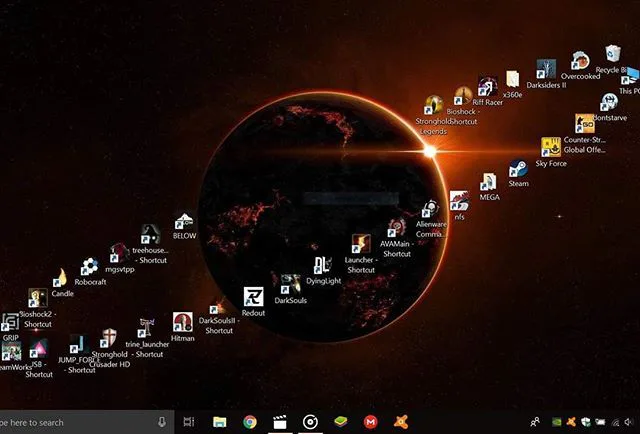
Task: Open the Candle game shortcut
Action: click(x=60, y=278)
